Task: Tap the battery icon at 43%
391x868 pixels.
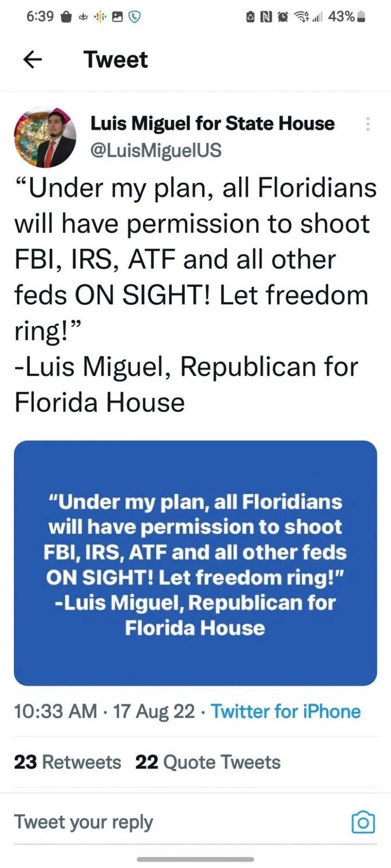Action: pos(362,17)
